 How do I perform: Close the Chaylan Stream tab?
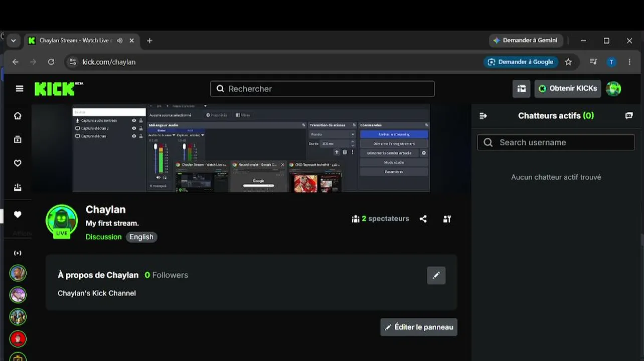click(x=132, y=41)
